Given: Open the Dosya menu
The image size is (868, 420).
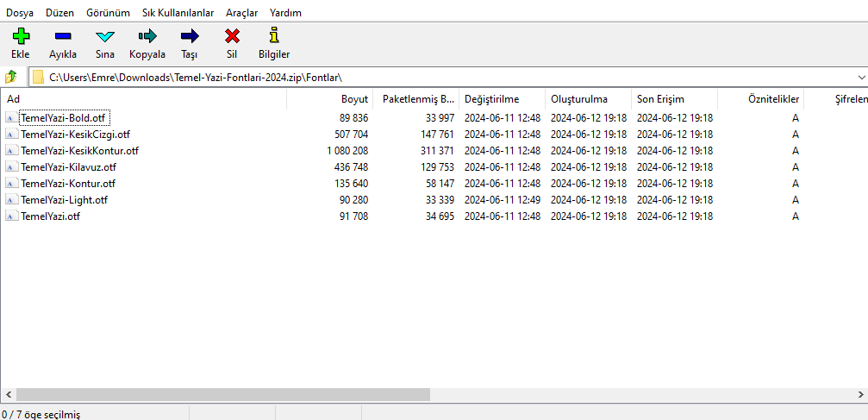Looking at the screenshot, I should [x=20, y=13].
